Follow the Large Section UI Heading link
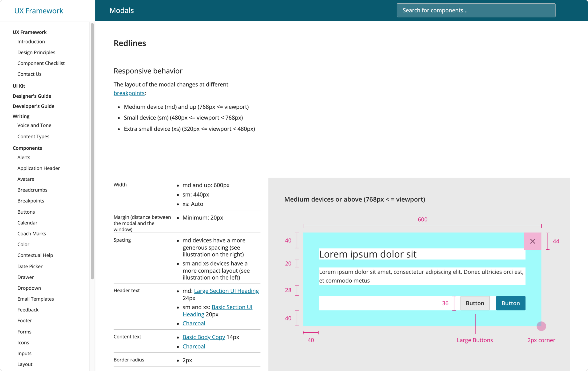The height and width of the screenshot is (371, 588). pos(226,291)
